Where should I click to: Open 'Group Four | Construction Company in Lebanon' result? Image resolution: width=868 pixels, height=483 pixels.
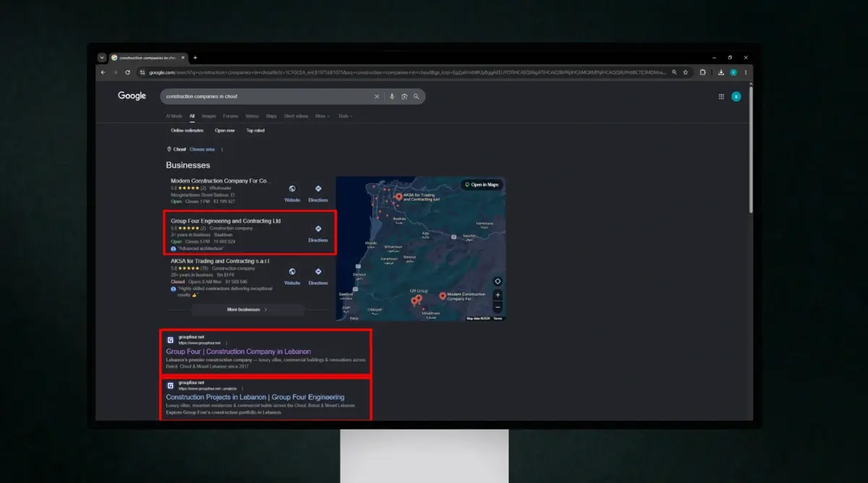pos(238,351)
